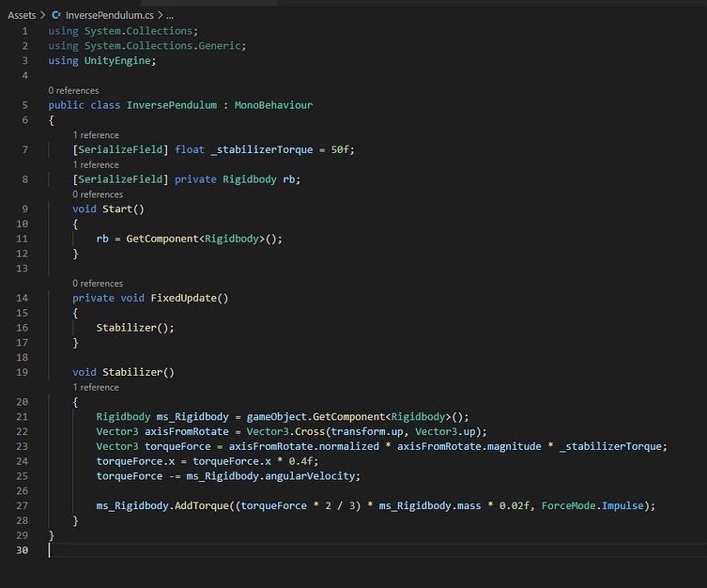Click 'InversePendulum' class name on line 5
Image resolution: width=707 pixels, height=588 pixels.
[171, 105]
